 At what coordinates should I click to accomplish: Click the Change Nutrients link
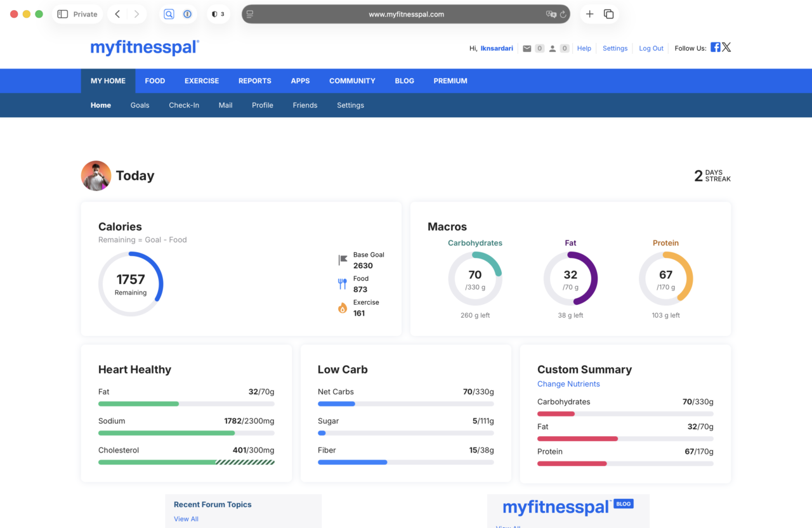point(568,384)
